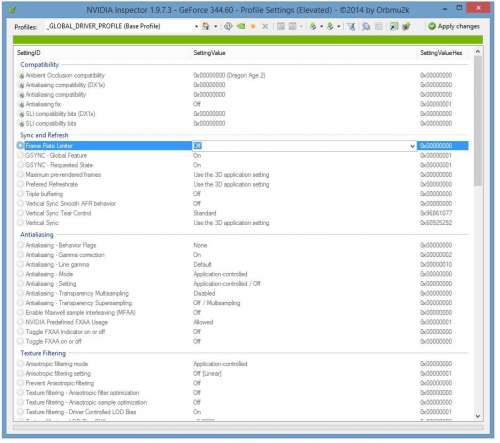Click the '0x00000000 (Dragon Age 2)' value

pos(229,76)
